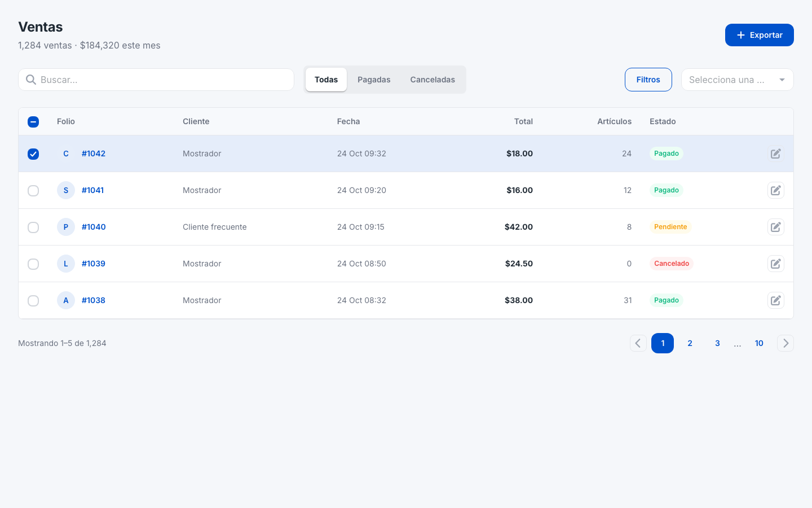Click the Exportar button
The height and width of the screenshot is (508, 812).
tap(760, 35)
